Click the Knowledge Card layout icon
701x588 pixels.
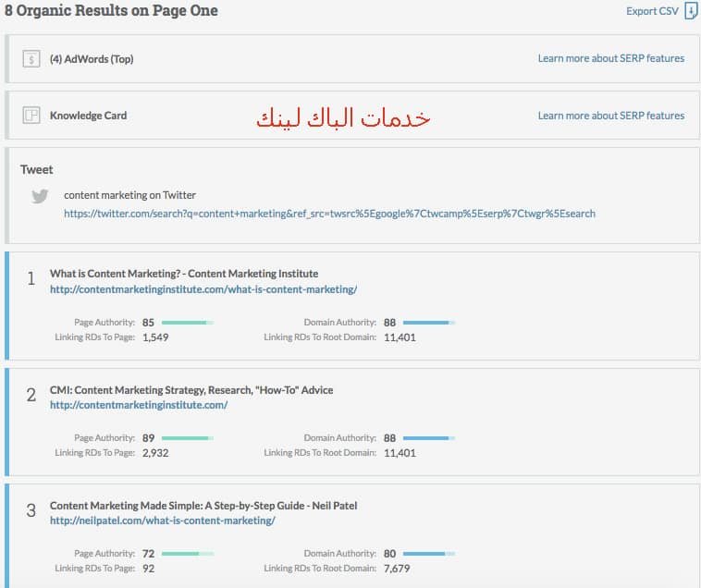tap(31, 116)
